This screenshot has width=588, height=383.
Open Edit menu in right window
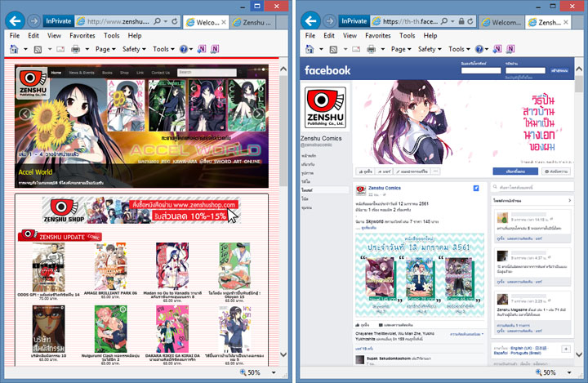click(x=329, y=36)
